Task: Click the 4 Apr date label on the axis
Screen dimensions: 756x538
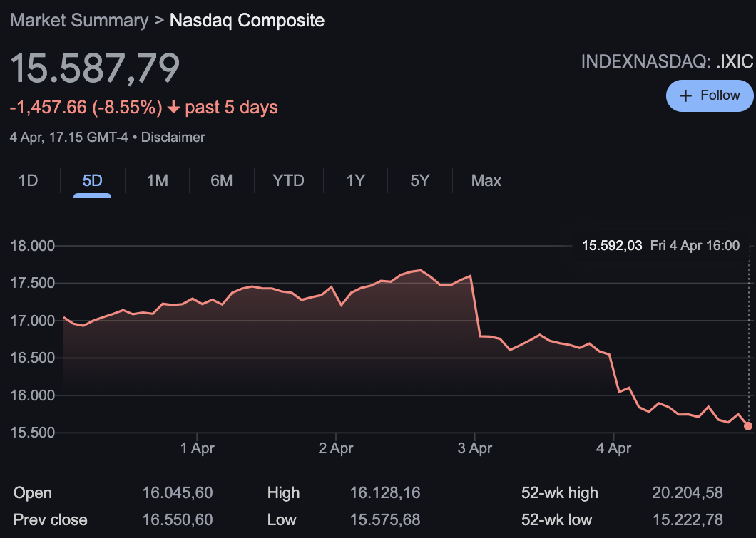Action: [613, 448]
